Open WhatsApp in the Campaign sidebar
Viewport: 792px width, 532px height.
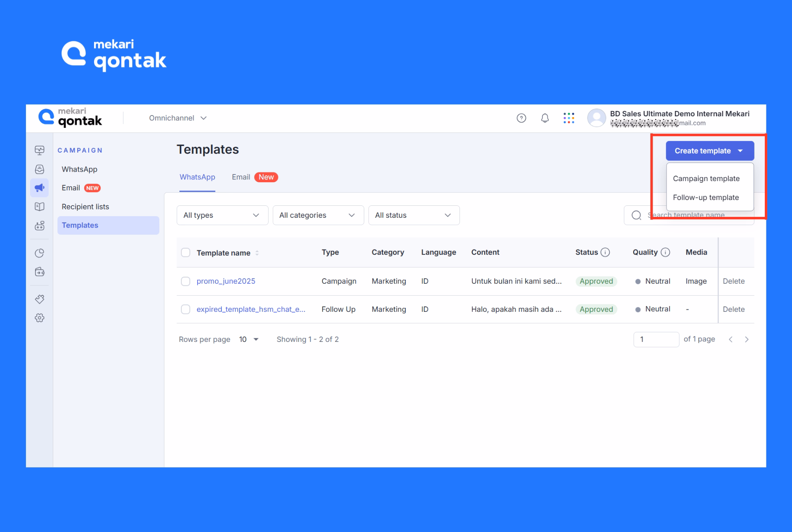click(x=80, y=169)
